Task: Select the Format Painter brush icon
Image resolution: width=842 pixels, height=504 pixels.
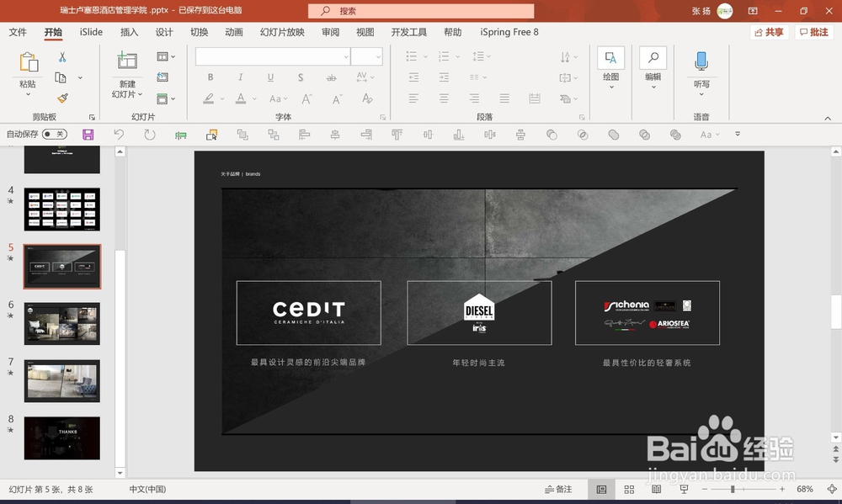Action: coord(62,98)
